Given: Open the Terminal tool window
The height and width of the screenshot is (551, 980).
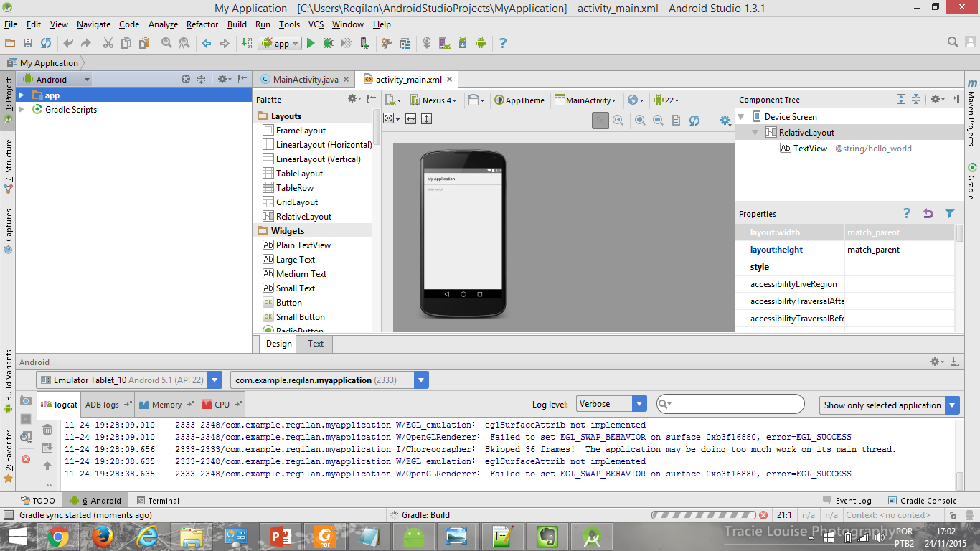Looking at the screenshot, I should (158, 501).
